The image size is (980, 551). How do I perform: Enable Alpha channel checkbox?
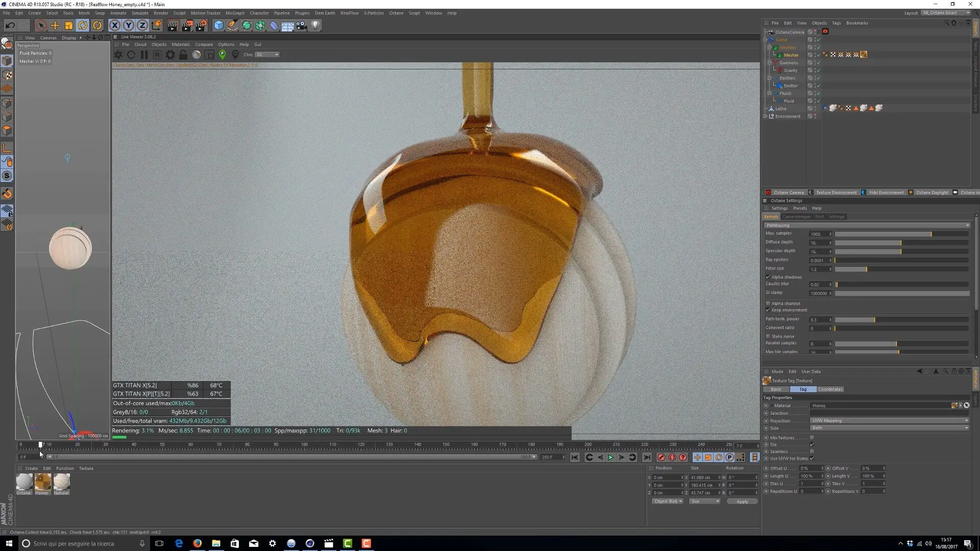point(768,304)
